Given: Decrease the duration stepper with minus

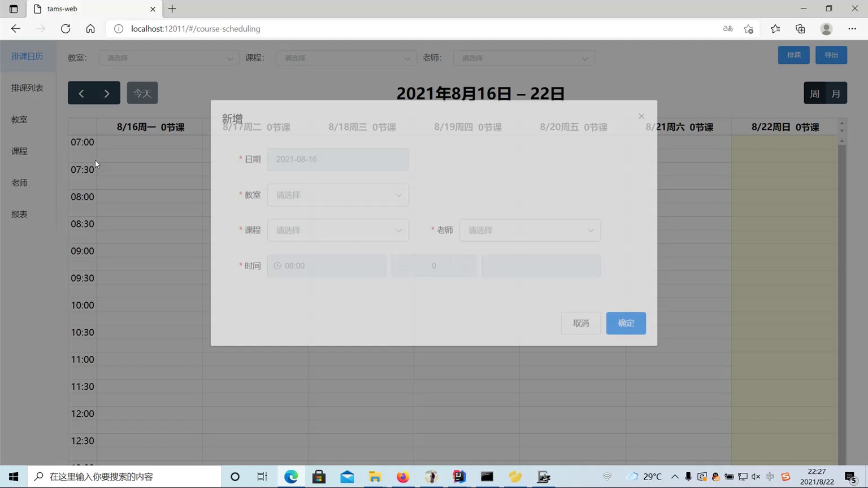Looking at the screenshot, I should tap(403, 266).
